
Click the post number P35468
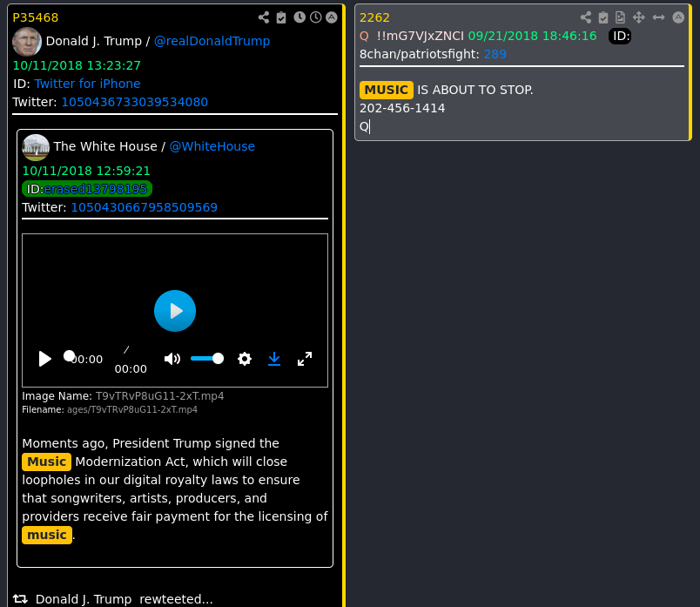tap(36, 17)
